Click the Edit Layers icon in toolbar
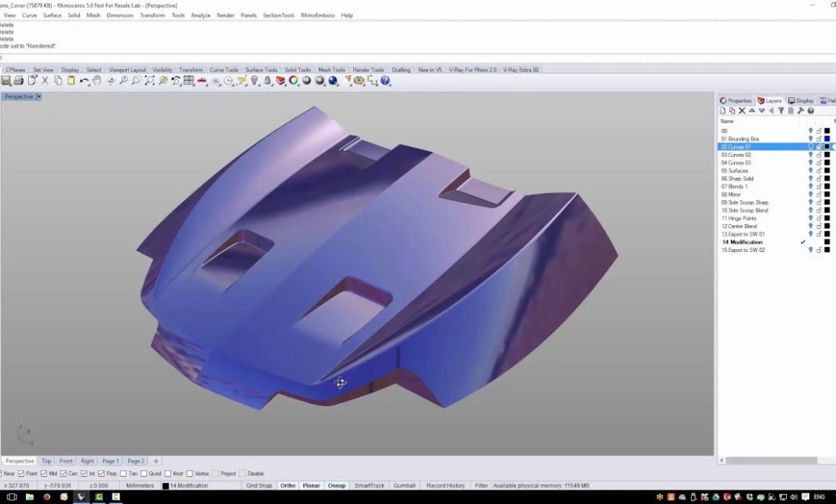Image resolution: width=836 pixels, height=504 pixels. point(280,81)
